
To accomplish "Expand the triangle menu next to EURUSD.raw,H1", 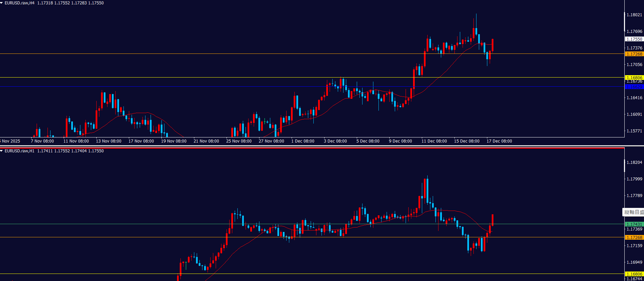I will (x=2, y=151).
